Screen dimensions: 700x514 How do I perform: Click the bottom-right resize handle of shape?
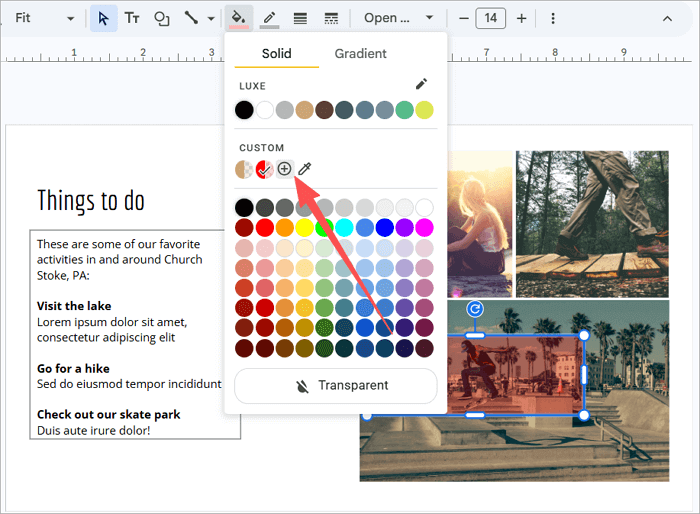(584, 415)
